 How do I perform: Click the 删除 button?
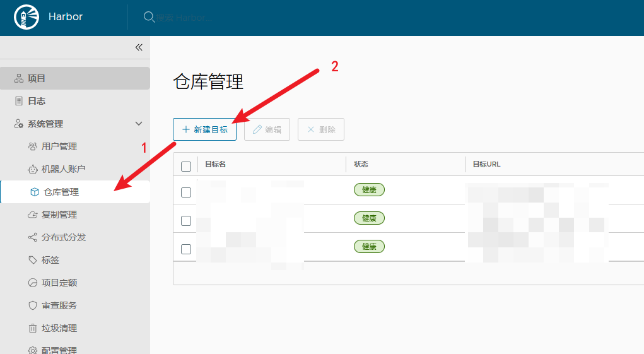pos(321,129)
